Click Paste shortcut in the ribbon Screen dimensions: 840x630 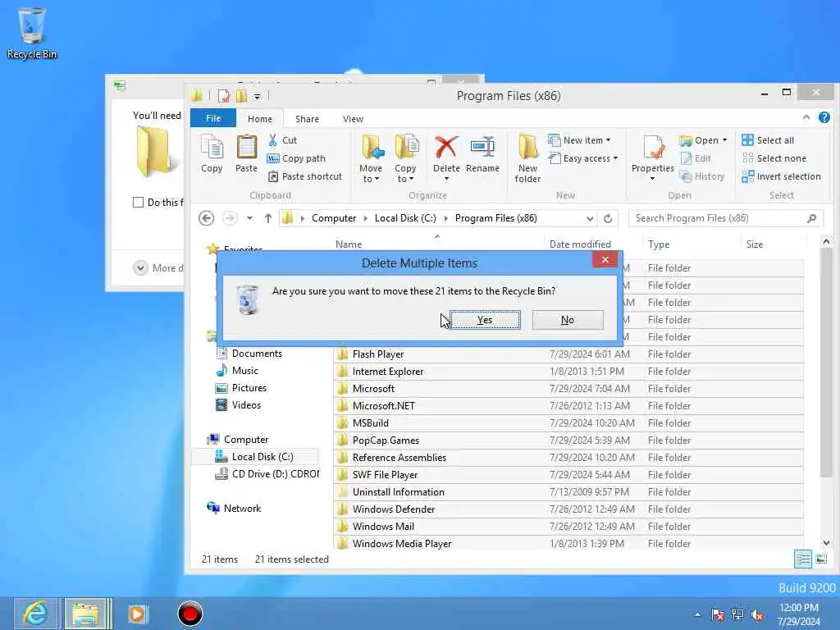[x=304, y=176]
